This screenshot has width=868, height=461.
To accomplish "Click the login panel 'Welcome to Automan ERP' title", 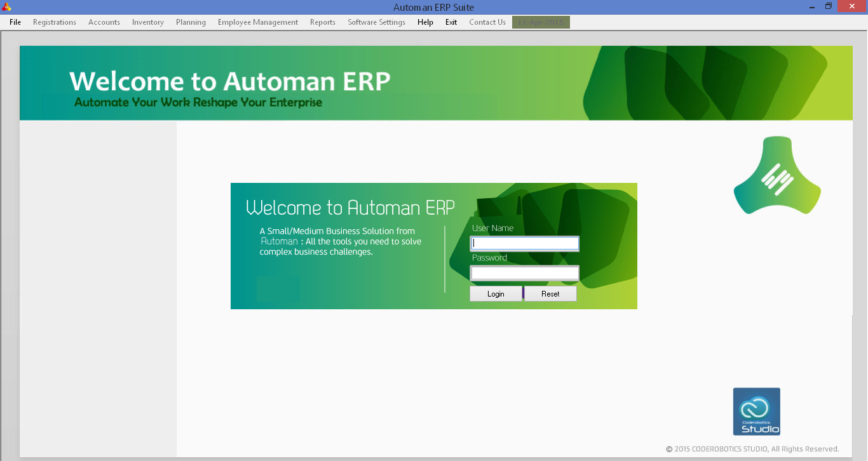I will [350, 208].
